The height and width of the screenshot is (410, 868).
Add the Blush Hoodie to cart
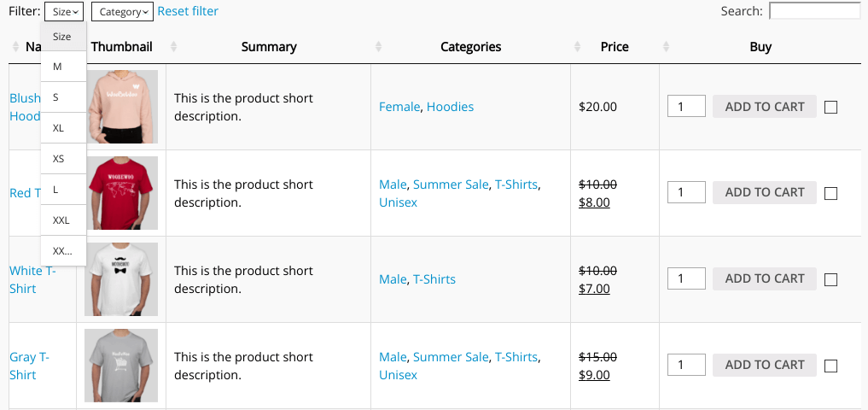(x=764, y=107)
